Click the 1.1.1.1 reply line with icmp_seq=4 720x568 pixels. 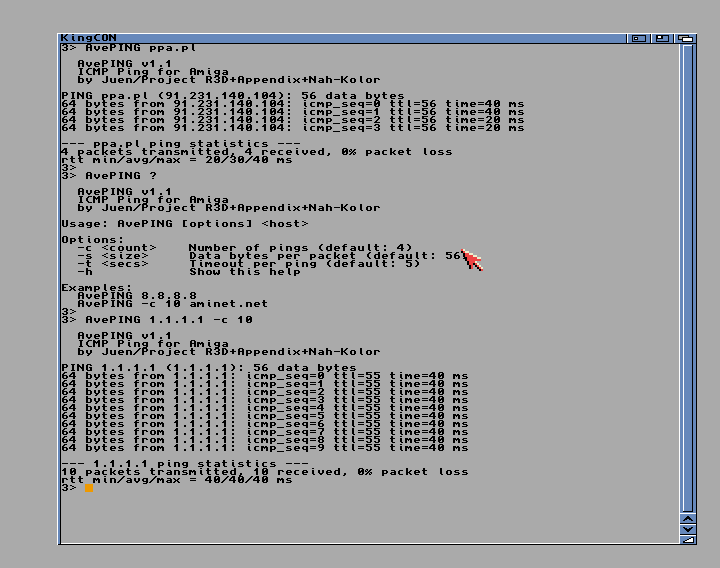click(264, 408)
